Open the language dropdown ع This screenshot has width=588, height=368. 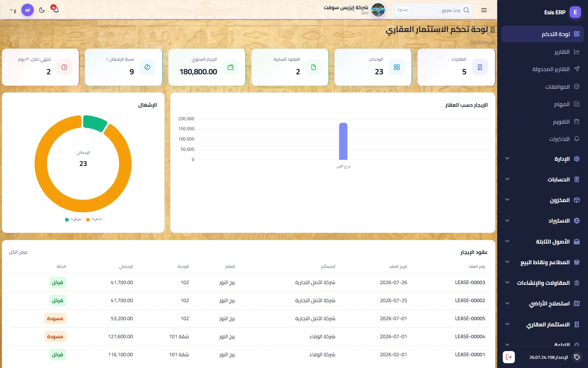13,10
